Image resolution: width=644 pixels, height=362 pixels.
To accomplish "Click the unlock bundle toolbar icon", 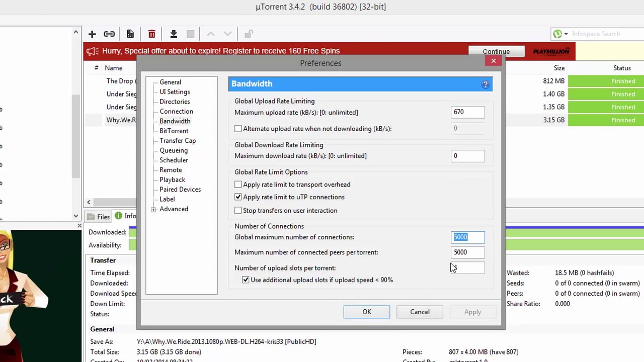I will coord(248,34).
